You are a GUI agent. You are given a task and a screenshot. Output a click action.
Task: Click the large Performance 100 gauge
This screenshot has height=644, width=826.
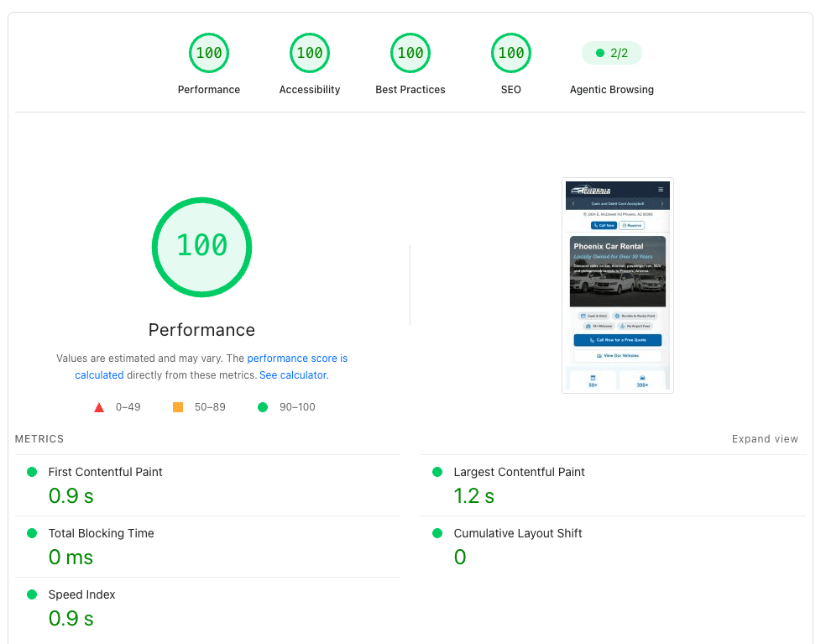pyautogui.click(x=201, y=247)
